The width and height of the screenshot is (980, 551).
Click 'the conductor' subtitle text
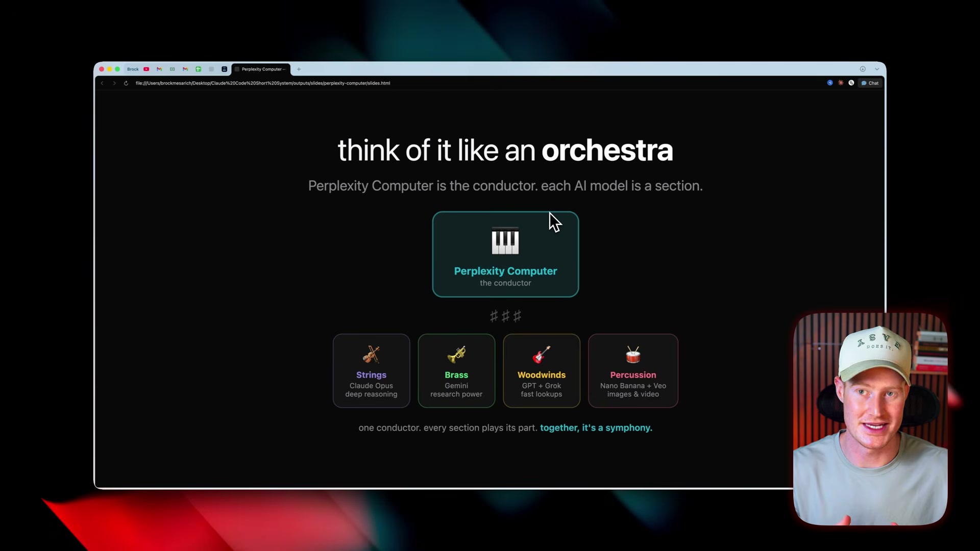pos(505,283)
